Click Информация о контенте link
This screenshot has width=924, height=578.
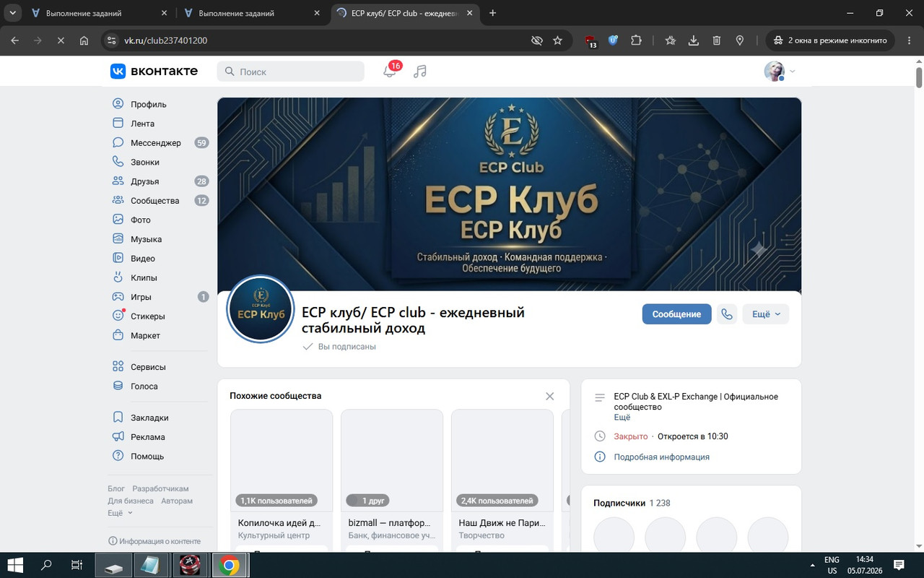(154, 541)
